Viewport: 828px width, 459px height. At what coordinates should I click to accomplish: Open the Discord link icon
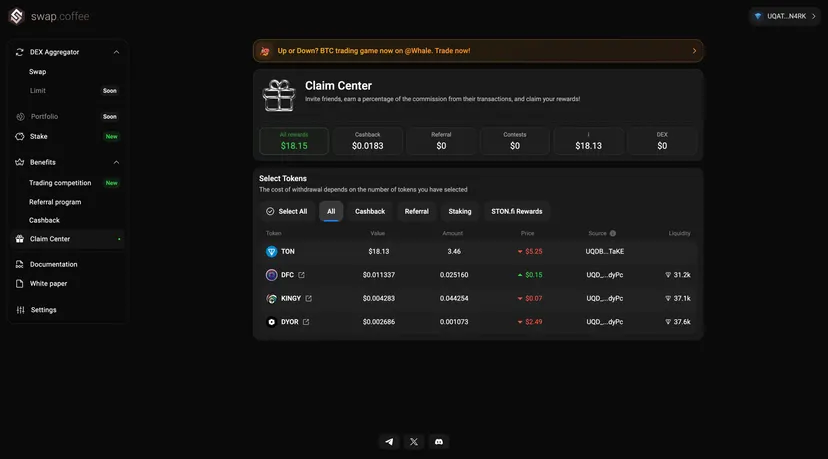(x=439, y=442)
